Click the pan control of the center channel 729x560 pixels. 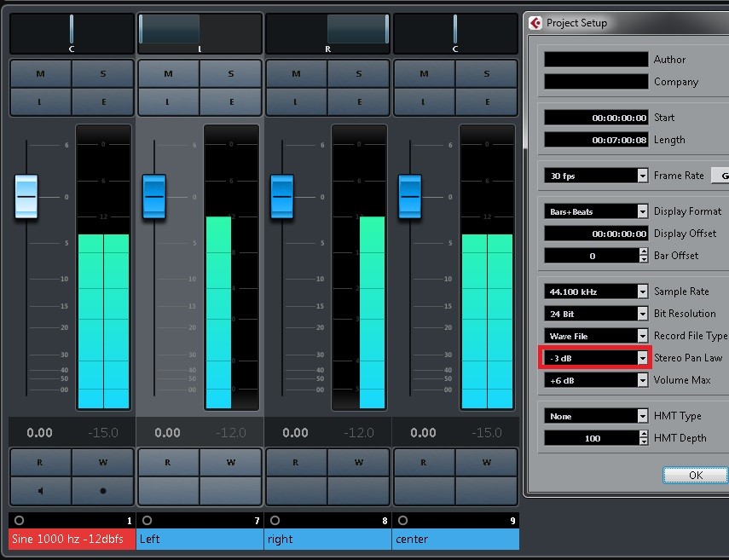pos(455,33)
